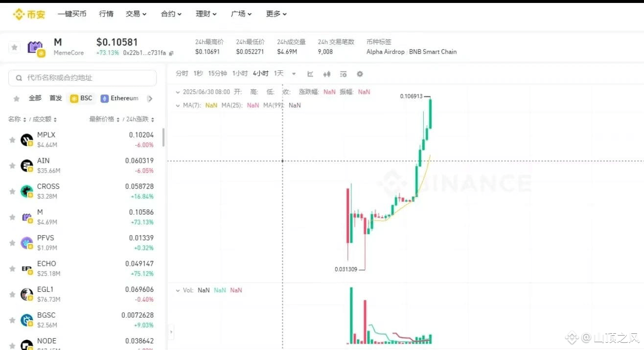This screenshot has width=644, height=350.
Task: Select the Ethereum chain tab
Action: click(119, 99)
